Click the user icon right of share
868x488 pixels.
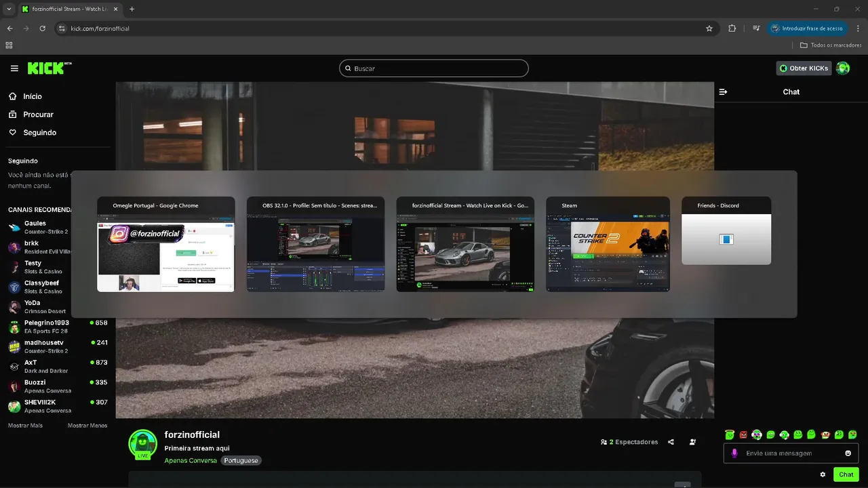point(692,442)
